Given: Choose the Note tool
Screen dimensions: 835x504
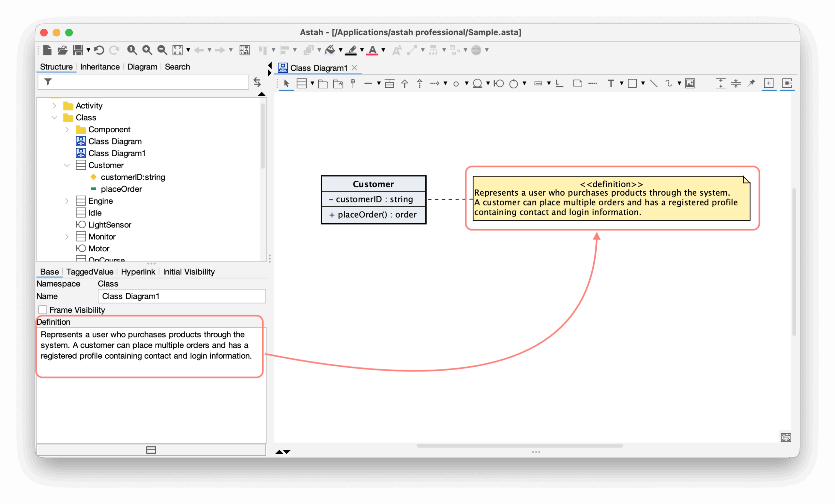Looking at the screenshot, I should pyautogui.click(x=578, y=83).
